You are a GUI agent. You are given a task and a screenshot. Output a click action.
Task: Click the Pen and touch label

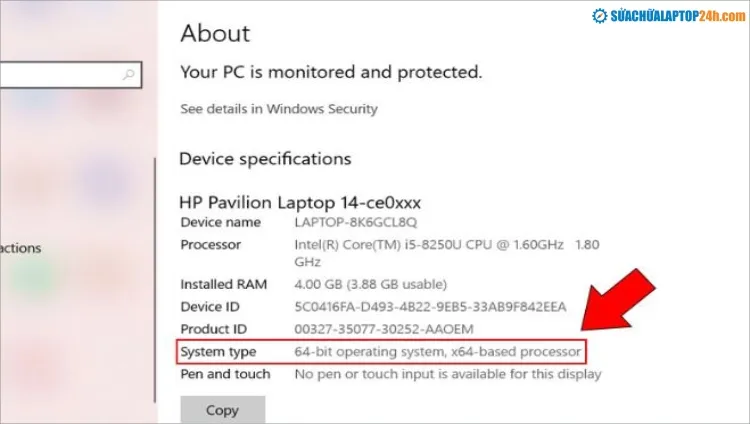(x=225, y=374)
